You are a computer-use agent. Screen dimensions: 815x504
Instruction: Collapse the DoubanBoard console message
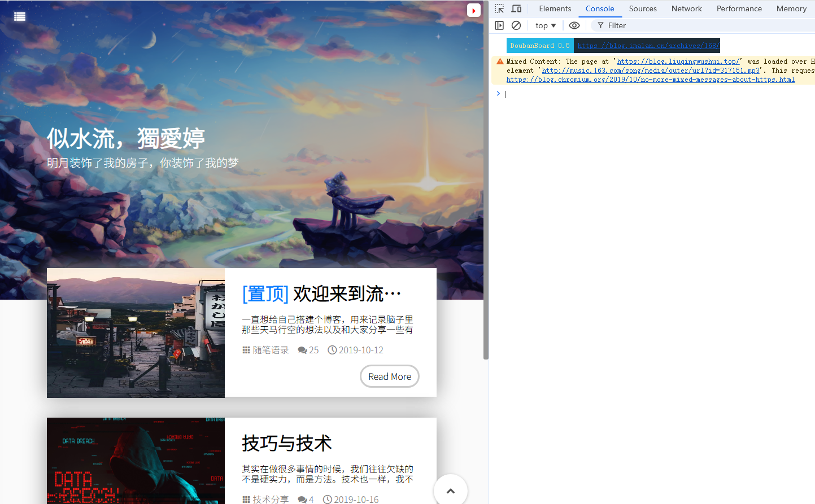538,45
